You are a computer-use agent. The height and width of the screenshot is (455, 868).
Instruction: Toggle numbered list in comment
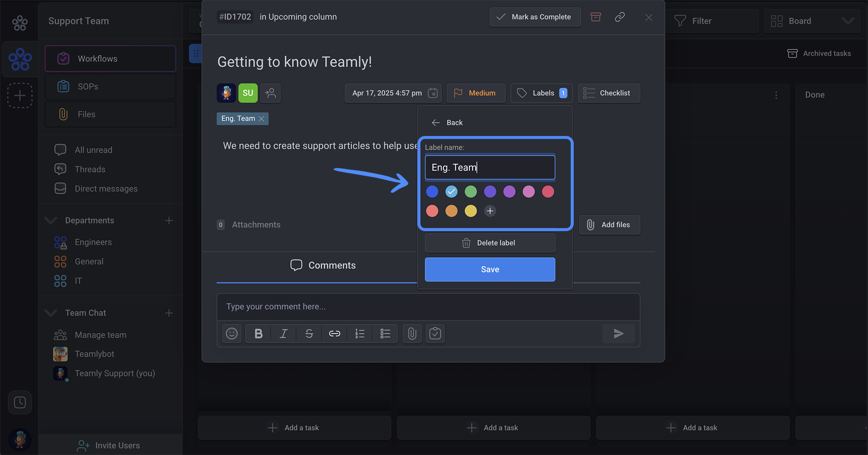click(x=360, y=334)
